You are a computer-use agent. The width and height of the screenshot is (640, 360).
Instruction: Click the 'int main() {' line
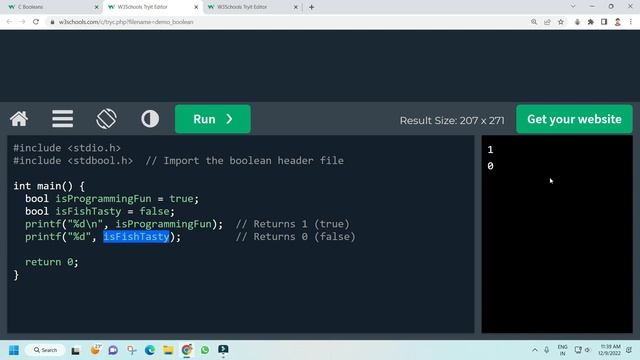click(x=49, y=186)
